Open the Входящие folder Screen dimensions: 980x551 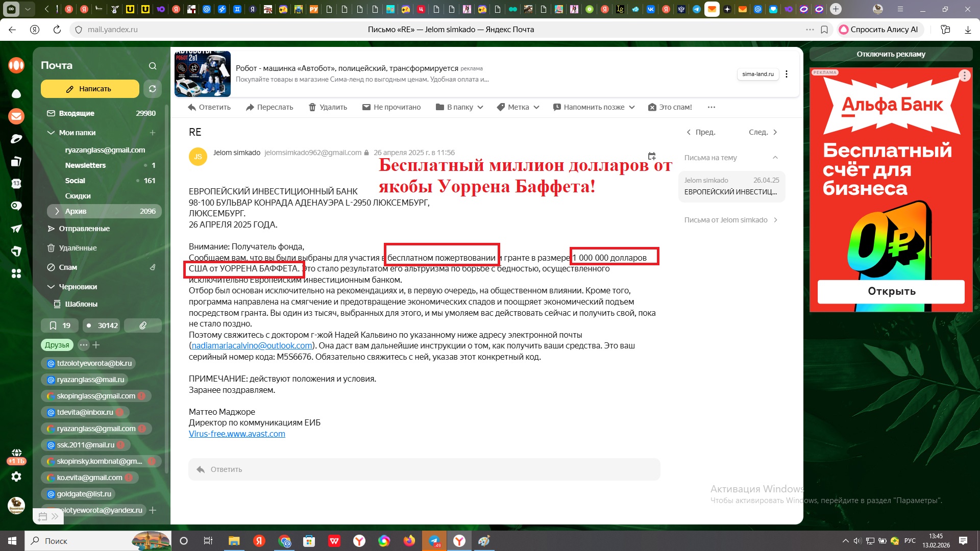(x=77, y=113)
